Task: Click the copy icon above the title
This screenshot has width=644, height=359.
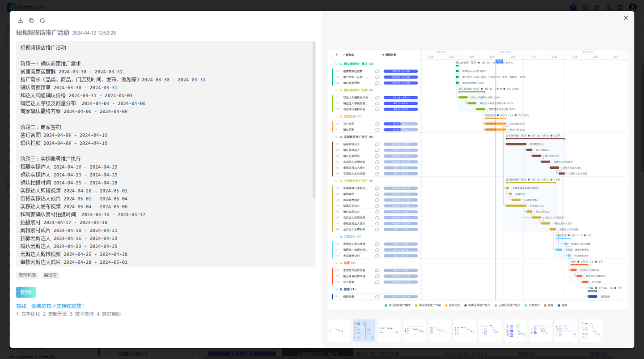Action: (31, 21)
